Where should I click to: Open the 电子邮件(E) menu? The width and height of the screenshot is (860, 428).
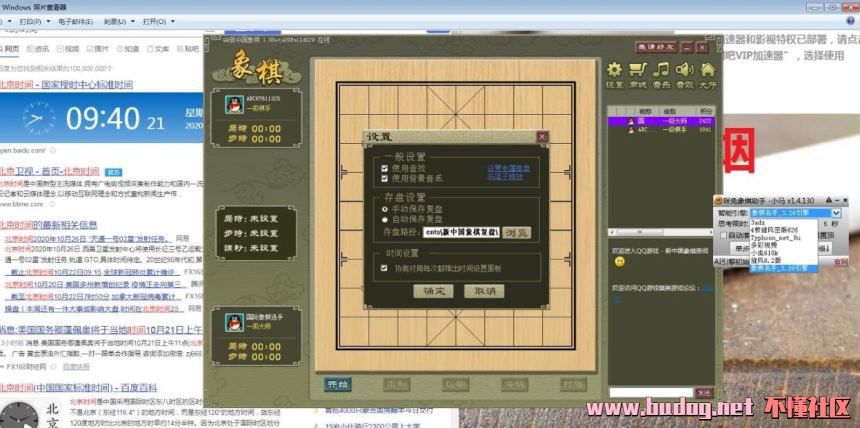pos(74,20)
